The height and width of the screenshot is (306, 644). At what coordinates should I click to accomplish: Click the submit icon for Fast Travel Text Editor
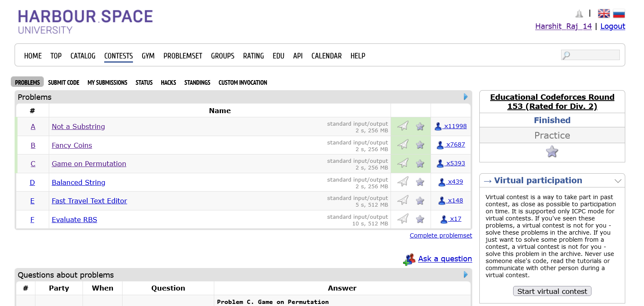click(x=403, y=200)
